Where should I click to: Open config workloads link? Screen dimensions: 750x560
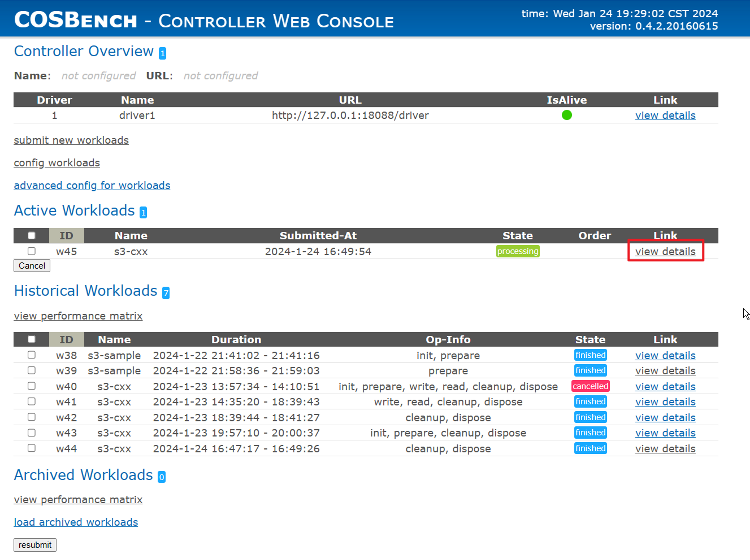click(x=57, y=163)
